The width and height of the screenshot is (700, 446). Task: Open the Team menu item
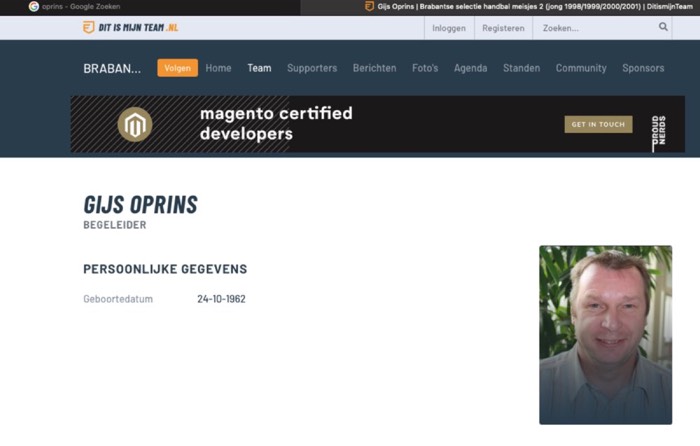pos(259,68)
